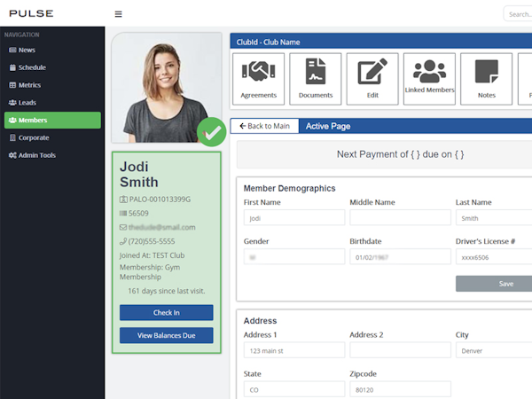This screenshot has width=532, height=399.
Task: Open Documents file tile
Action: [x=316, y=79]
